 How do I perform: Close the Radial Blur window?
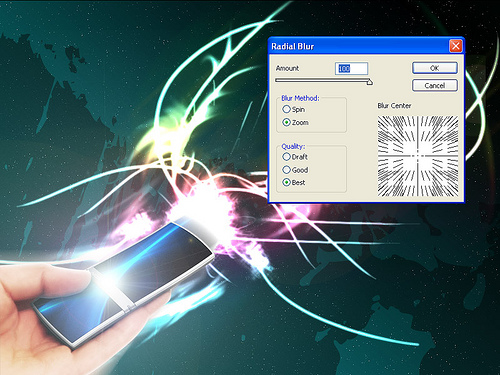455,46
